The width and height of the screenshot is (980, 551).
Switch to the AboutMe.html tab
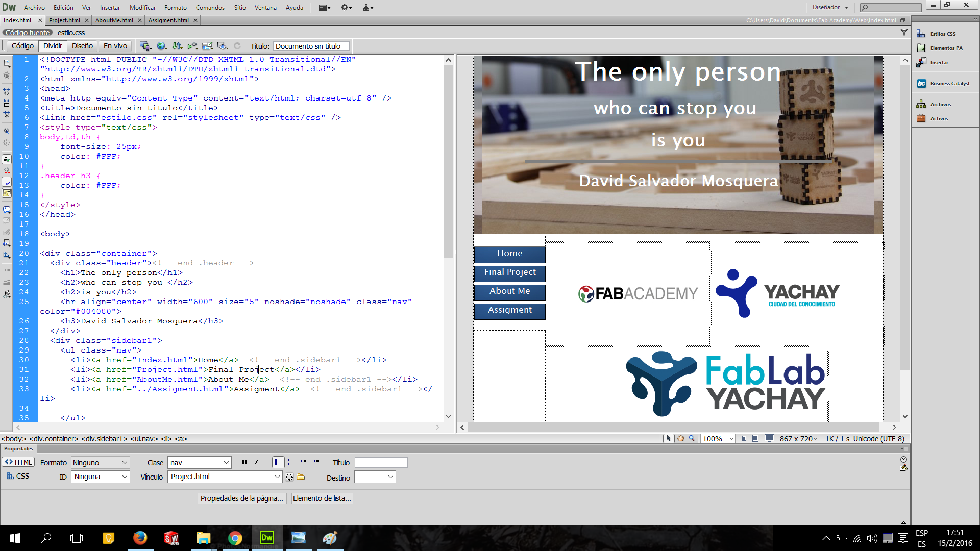[x=114, y=20]
